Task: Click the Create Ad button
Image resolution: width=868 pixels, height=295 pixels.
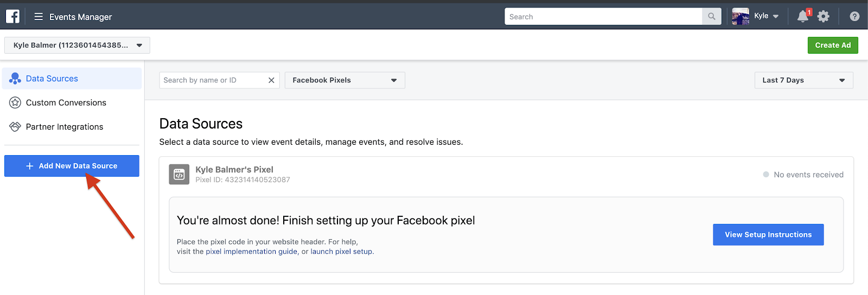Action: [833, 45]
